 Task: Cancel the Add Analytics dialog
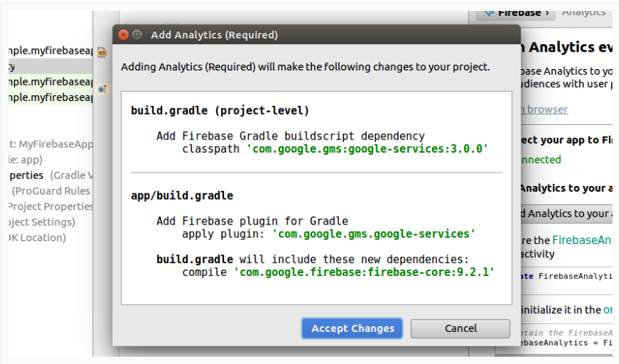[460, 328]
